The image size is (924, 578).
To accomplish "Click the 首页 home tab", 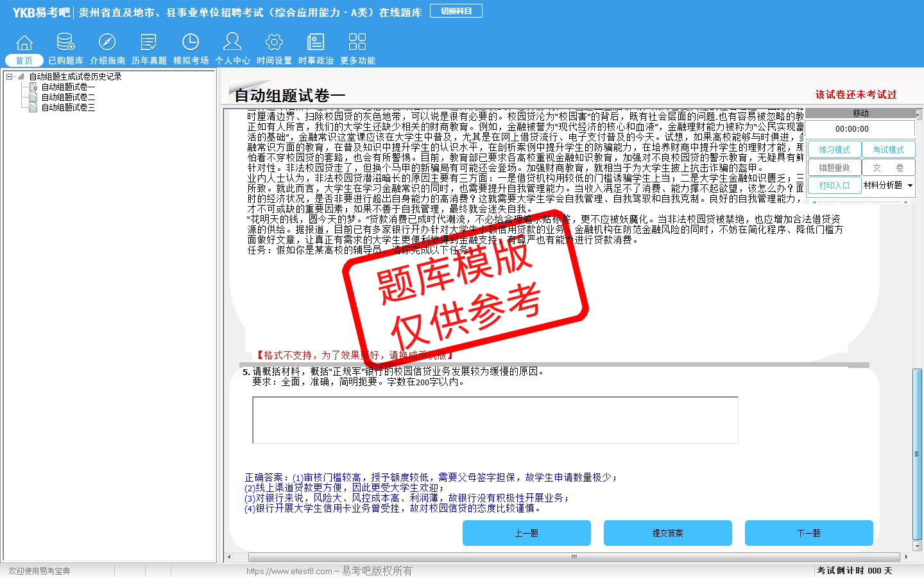I will pos(24,60).
